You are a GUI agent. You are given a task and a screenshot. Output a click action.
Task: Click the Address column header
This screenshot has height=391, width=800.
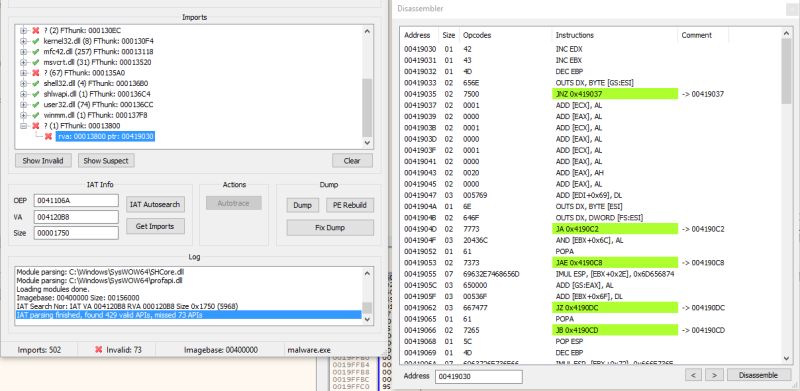419,35
